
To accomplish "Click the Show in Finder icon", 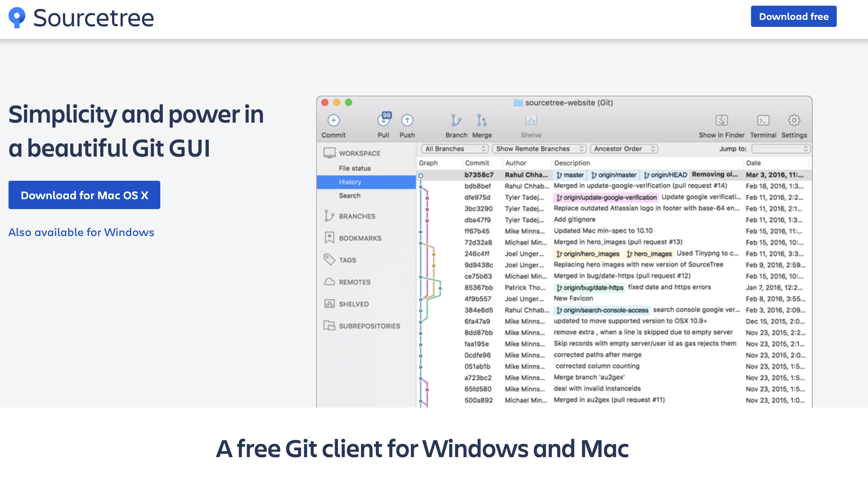I will tap(722, 121).
